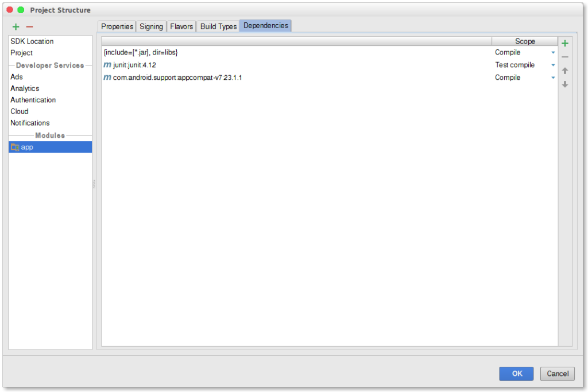The height and width of the screenshot is (392, 588).
Task: Open the Notifications developer service
Action: click(x=51, y=123)
